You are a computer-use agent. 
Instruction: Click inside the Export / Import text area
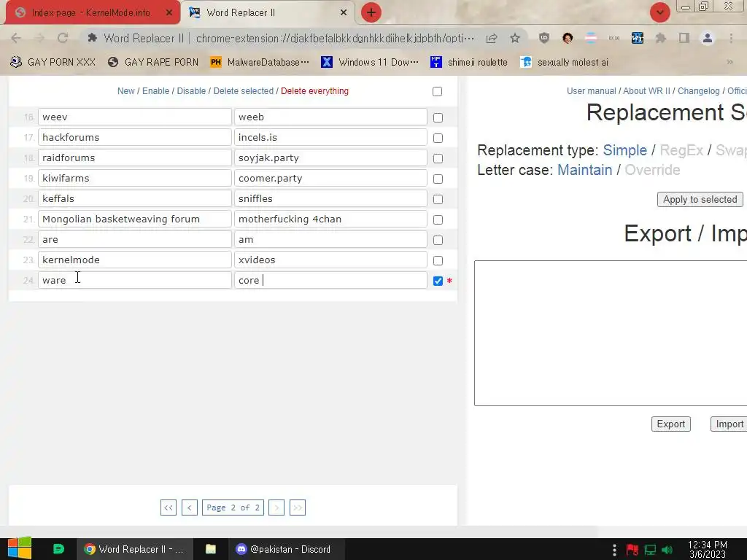[611, 333]
